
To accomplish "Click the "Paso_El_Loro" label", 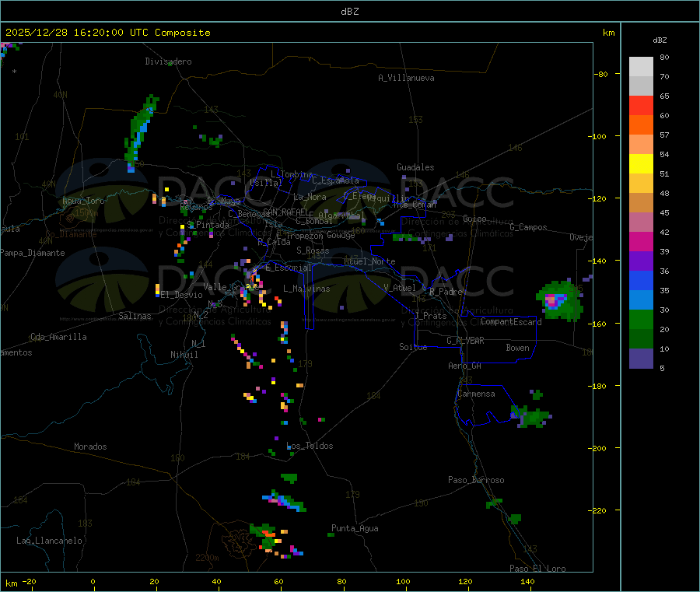I will click(537, 568).
